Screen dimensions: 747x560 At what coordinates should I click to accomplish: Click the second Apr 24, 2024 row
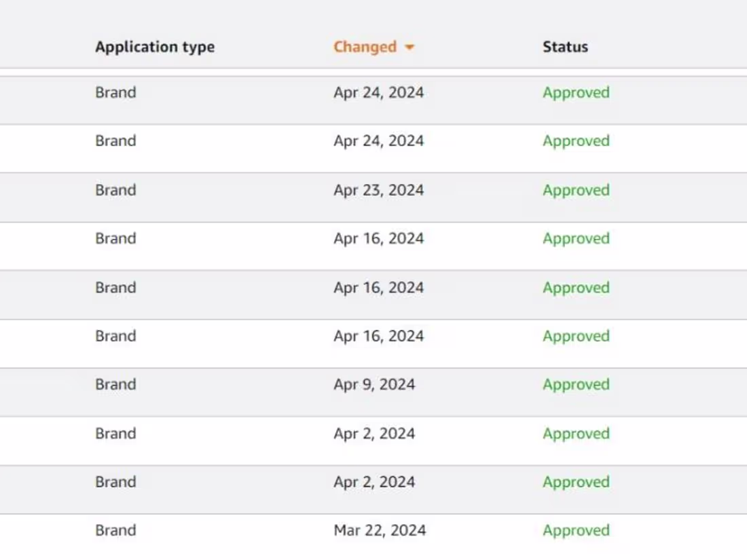(x=379, y=141)
